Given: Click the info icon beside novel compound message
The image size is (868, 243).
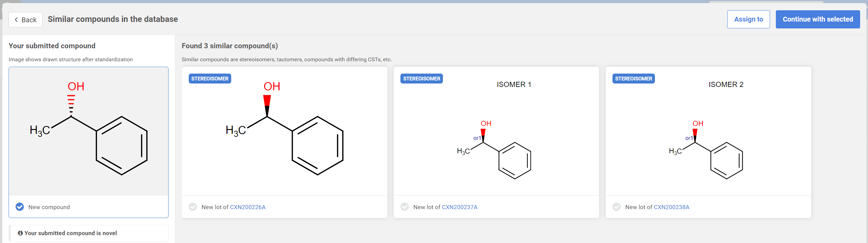Looking at the screenshot, I should (x=20, y=233).
